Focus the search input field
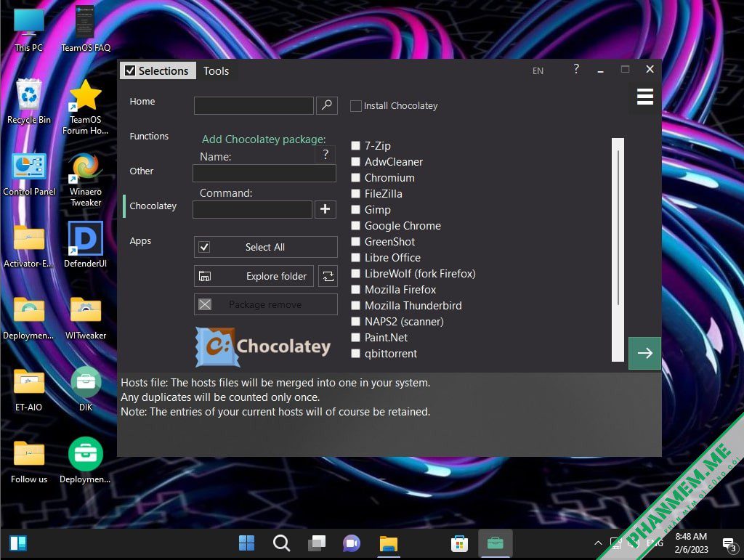Screen dimensions: 744x560 point(254,105)
